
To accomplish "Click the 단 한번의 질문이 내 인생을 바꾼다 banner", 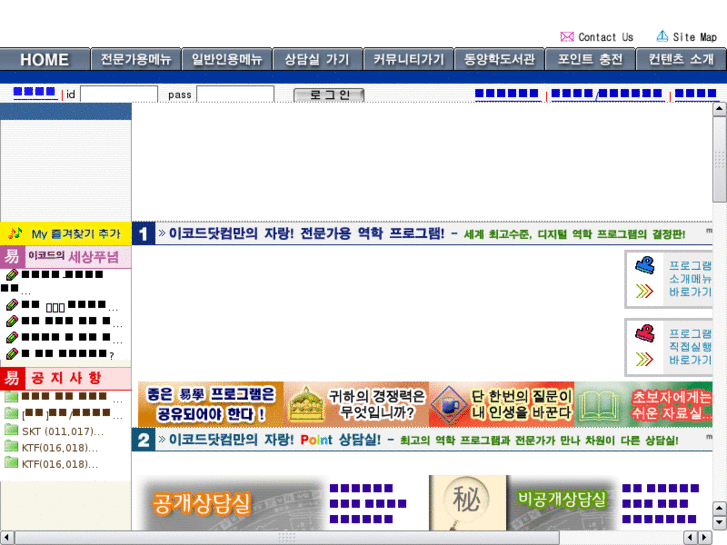I will 502,404.
